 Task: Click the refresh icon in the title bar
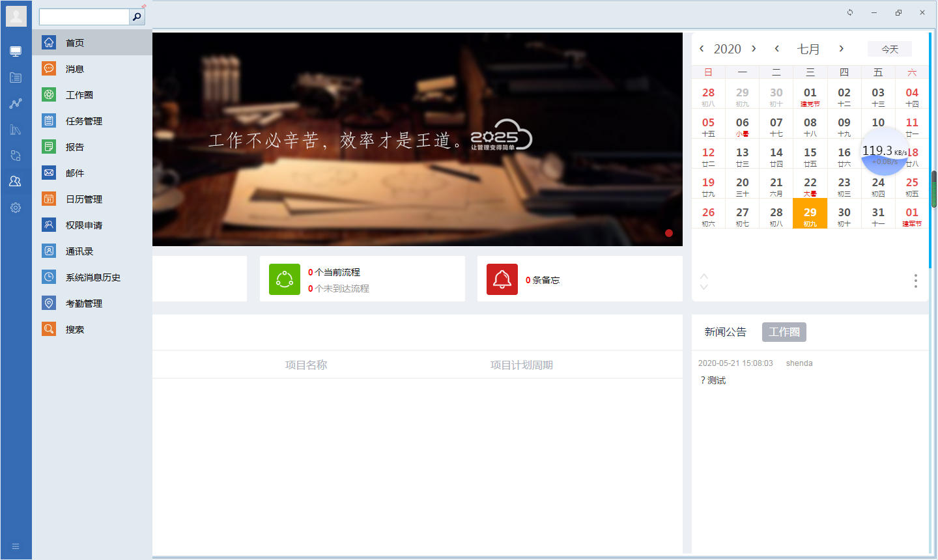(x=850, y=12)
